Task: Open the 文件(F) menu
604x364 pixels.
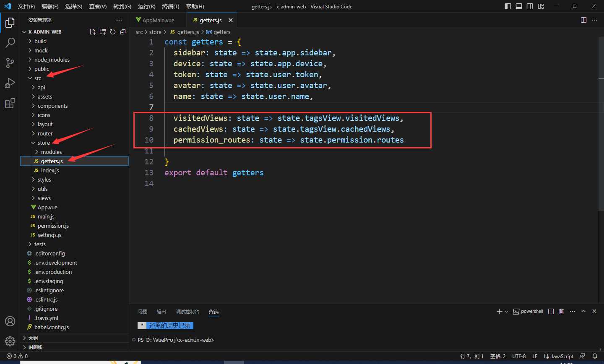Action: pyautogui.click(x=26, y=6)
